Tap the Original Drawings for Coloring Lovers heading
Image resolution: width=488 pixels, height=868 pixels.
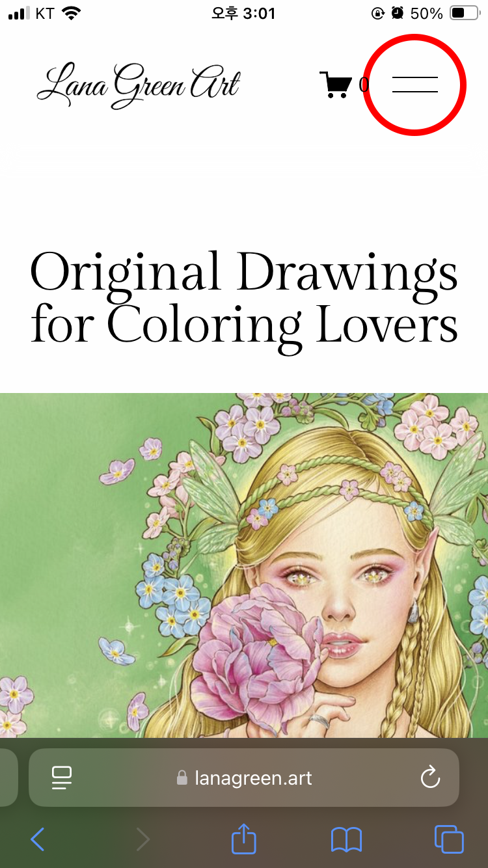[244, 299]
